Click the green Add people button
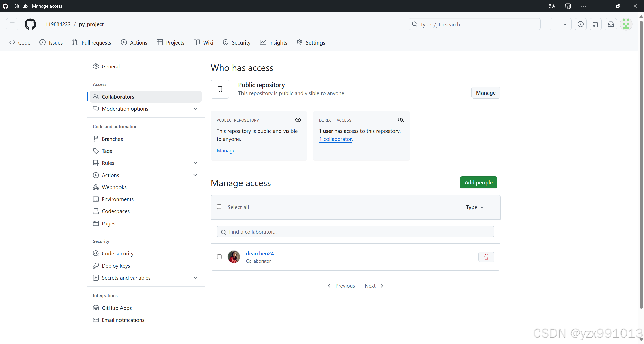This screenshot has width=644, height=344. coord(478,182)
